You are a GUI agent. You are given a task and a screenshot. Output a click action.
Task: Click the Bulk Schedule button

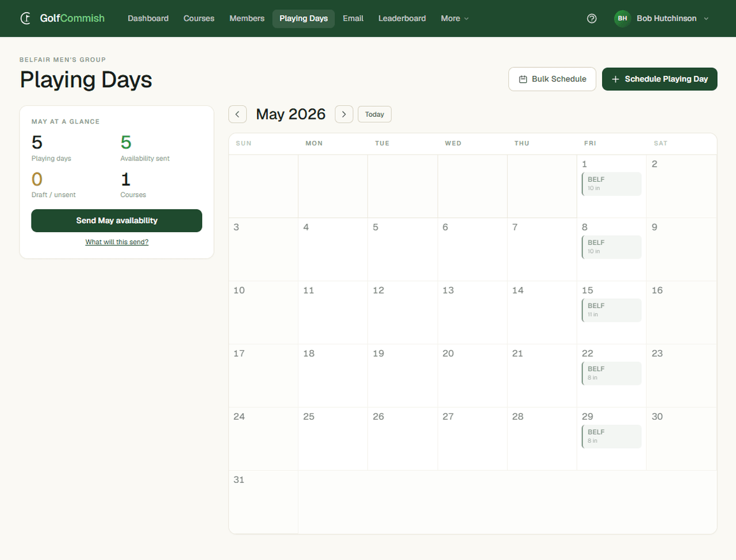[x=553, y=79]
